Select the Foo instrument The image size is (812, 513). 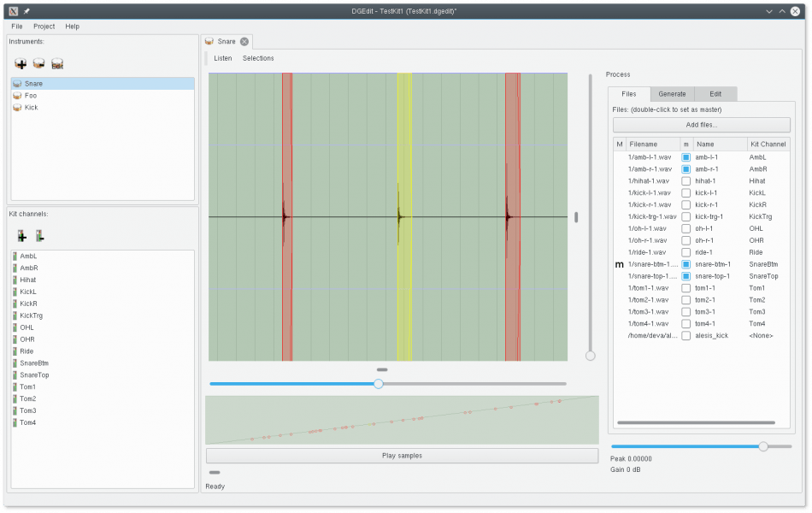103,96
